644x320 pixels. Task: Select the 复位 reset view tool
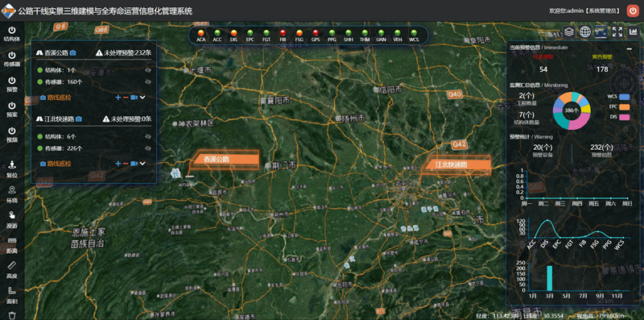click(x=12, y=168)
